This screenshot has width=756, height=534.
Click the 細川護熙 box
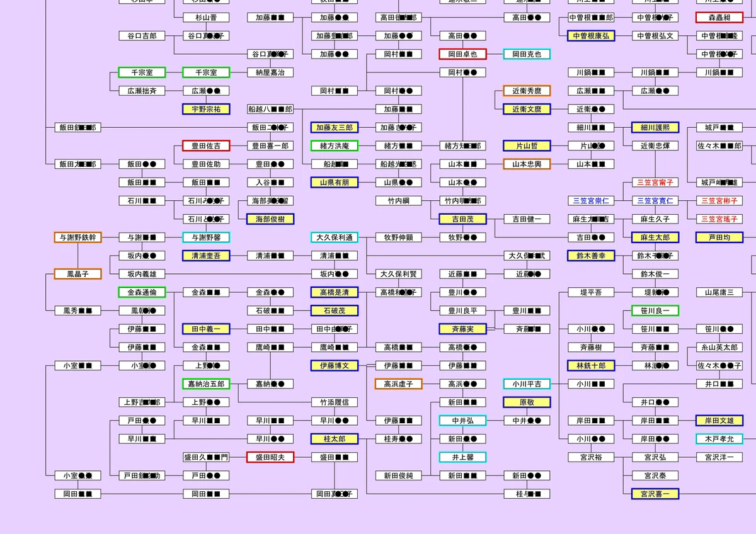tap(655, 127)
